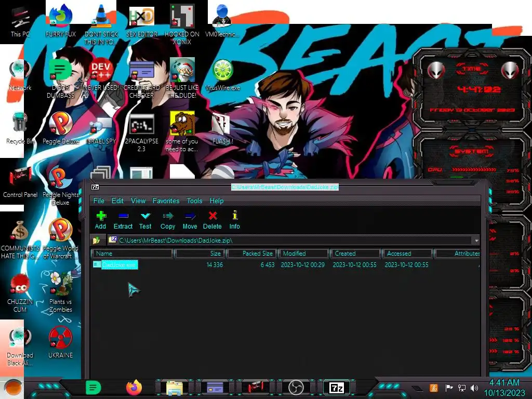The width and height of the screenshot is (532, 399).
Task: Click the red Delete icon
Action: tap(212, 220)
